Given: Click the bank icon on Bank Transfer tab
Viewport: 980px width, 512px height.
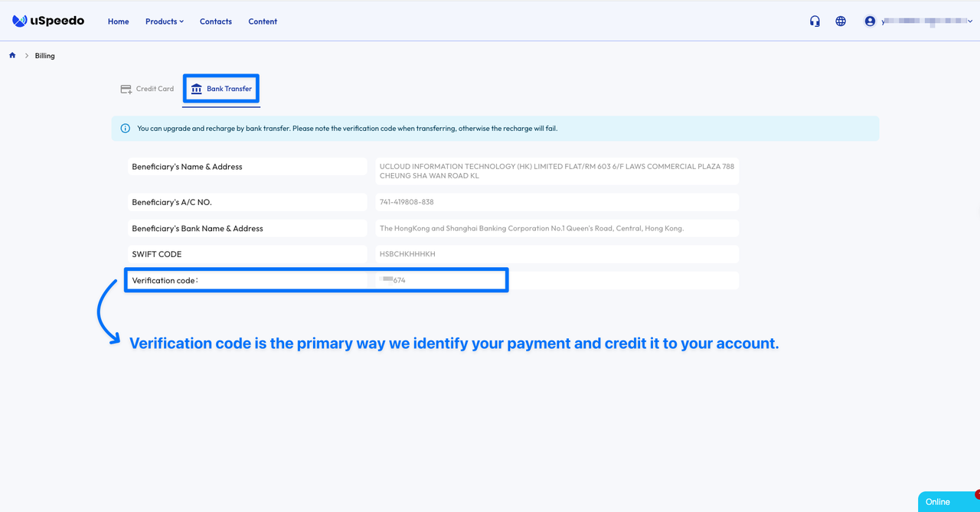Looking at the screenshot, I should tap(198, 88).
